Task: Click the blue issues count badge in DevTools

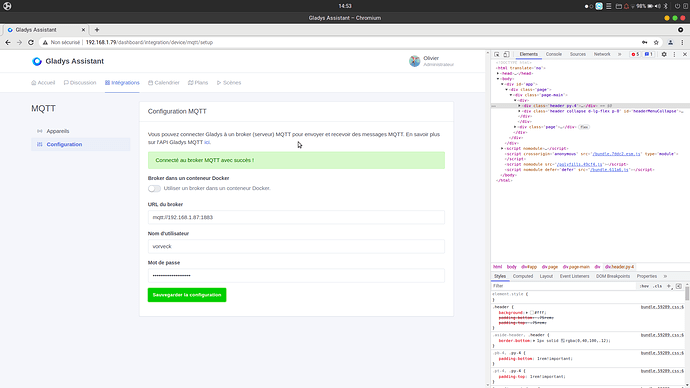Action: [x=649, y=54]
